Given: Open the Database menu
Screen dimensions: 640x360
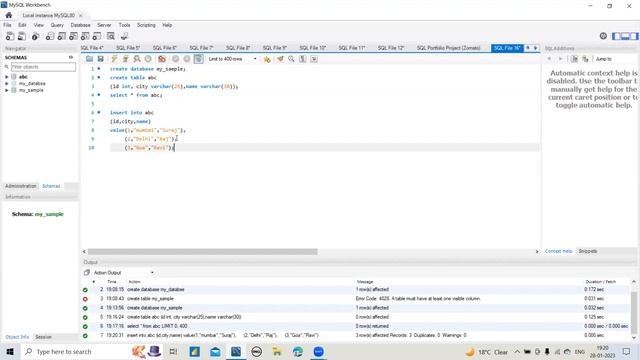Looking at the screenshot, I should tap(80, 25).
